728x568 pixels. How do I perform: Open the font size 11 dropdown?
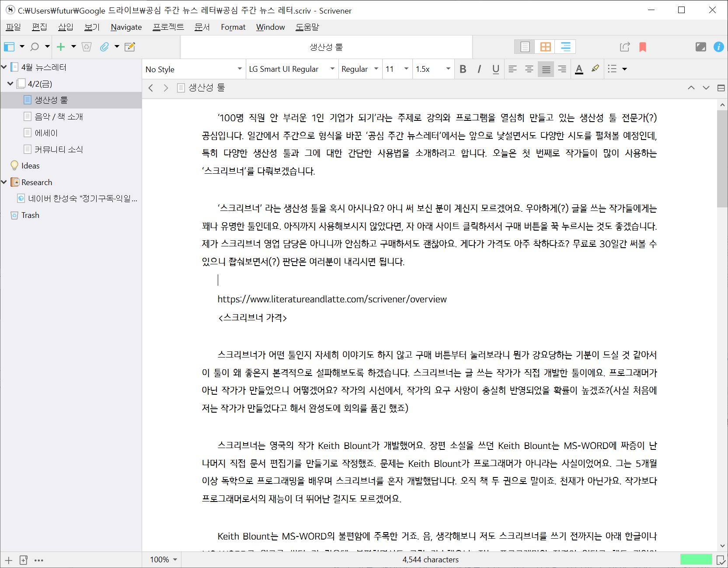397,69
